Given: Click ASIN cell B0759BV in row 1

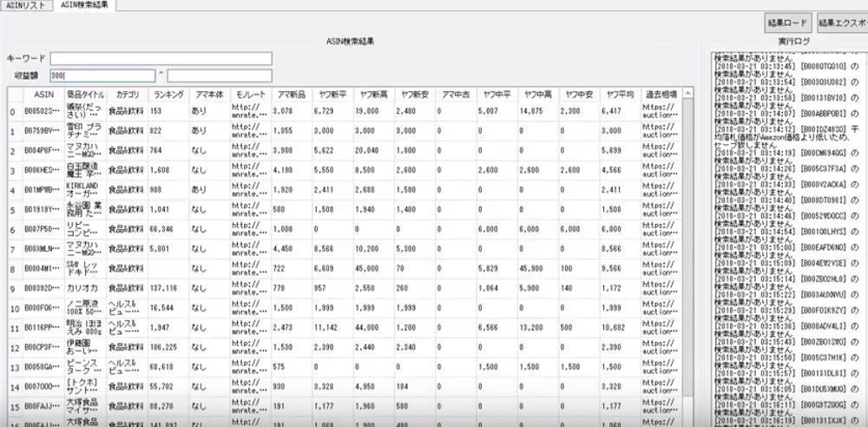Looking at the screenshot, I should pyautogui.click(x=43, y=131).
